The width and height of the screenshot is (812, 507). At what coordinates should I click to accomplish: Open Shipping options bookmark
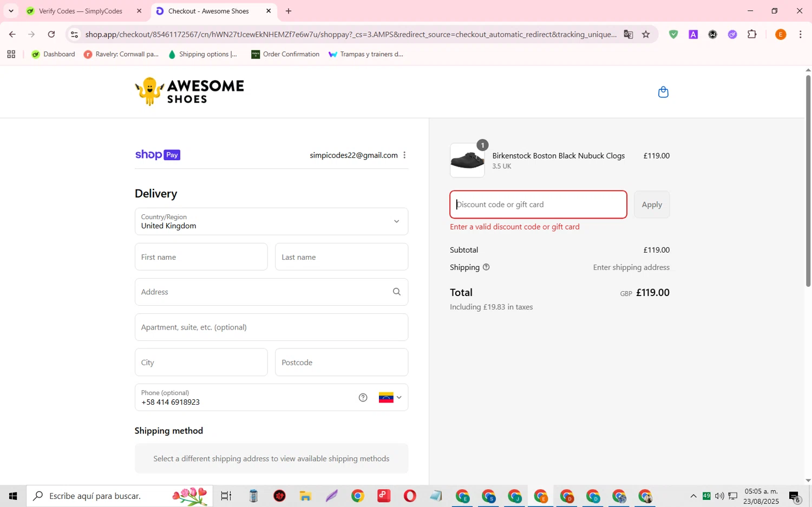(202, 54)
